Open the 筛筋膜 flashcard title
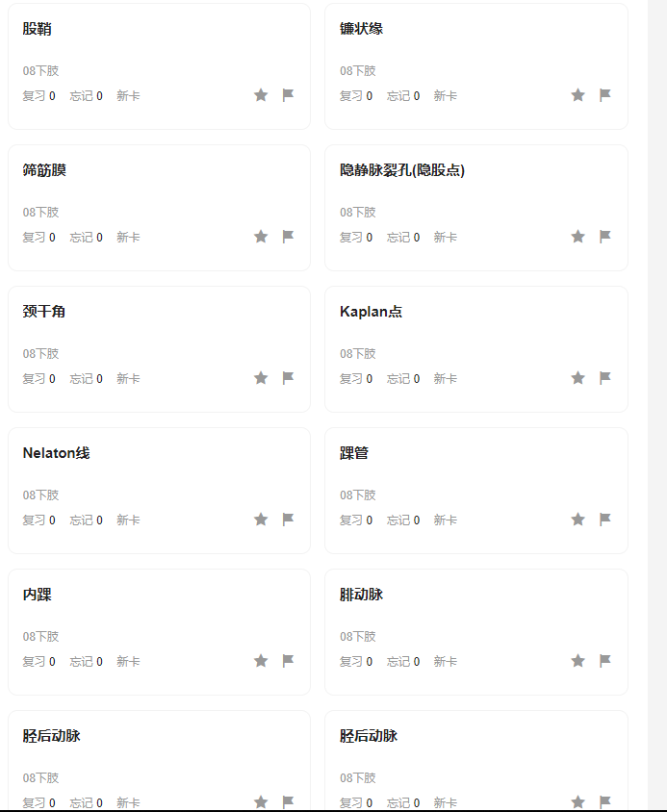 point(44,170)
